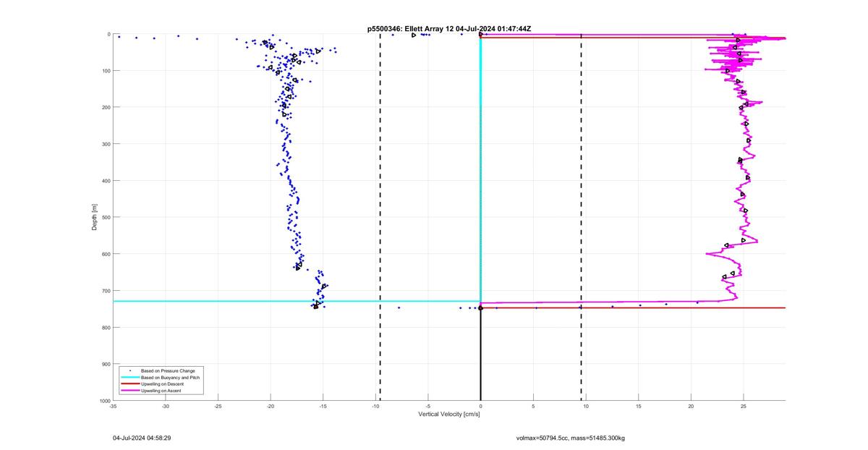Screen dimensions: 868x450
Task: Click the x-axis tick label "-10"
Action: coord(376,407)
